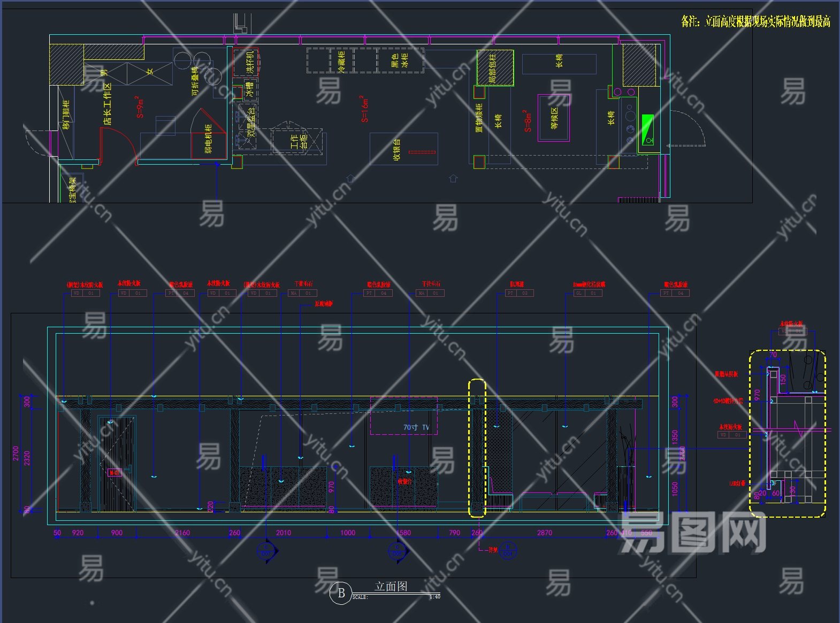Select the 黑色冰柜 dashed fridge box
This screenshot has height=623, width=840.
tap(400, 60)
